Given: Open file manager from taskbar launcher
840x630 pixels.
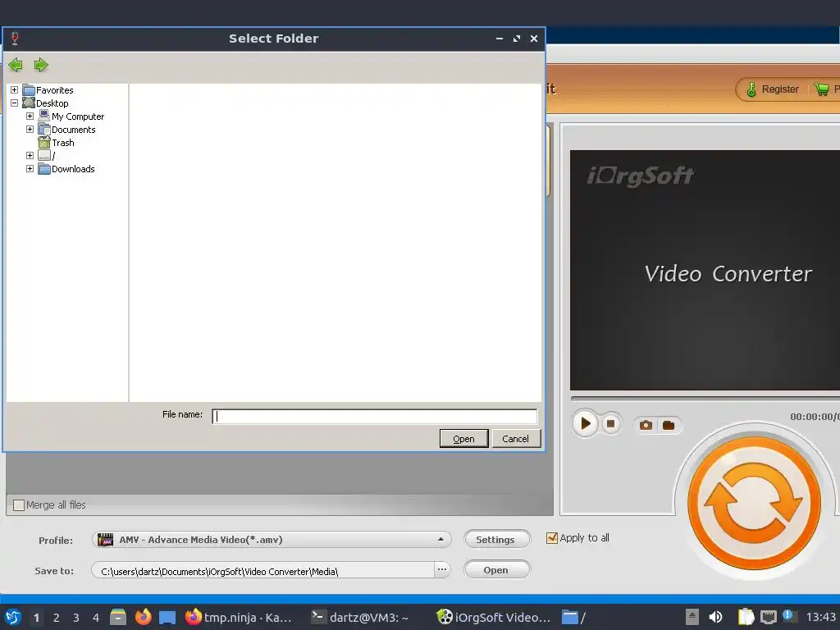Looking at the screenshot, I should pyautogui.click(x=118, y=617).
